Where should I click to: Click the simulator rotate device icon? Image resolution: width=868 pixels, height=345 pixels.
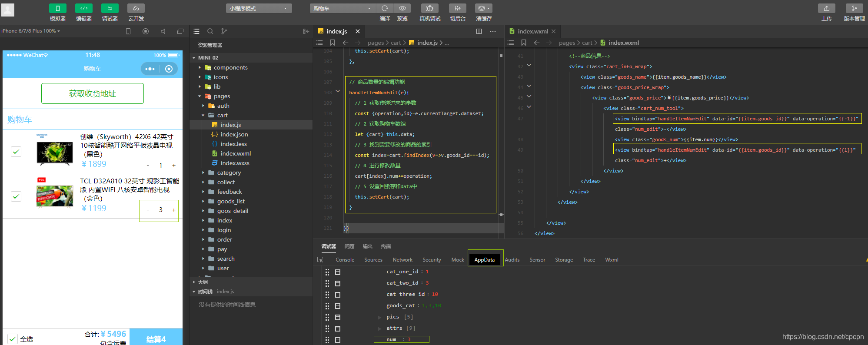point(128,31)
